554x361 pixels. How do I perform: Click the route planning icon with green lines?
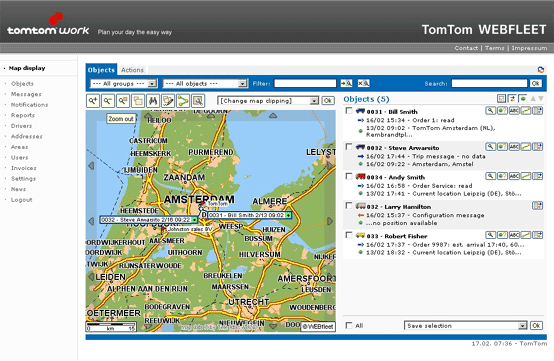[183, 101]
